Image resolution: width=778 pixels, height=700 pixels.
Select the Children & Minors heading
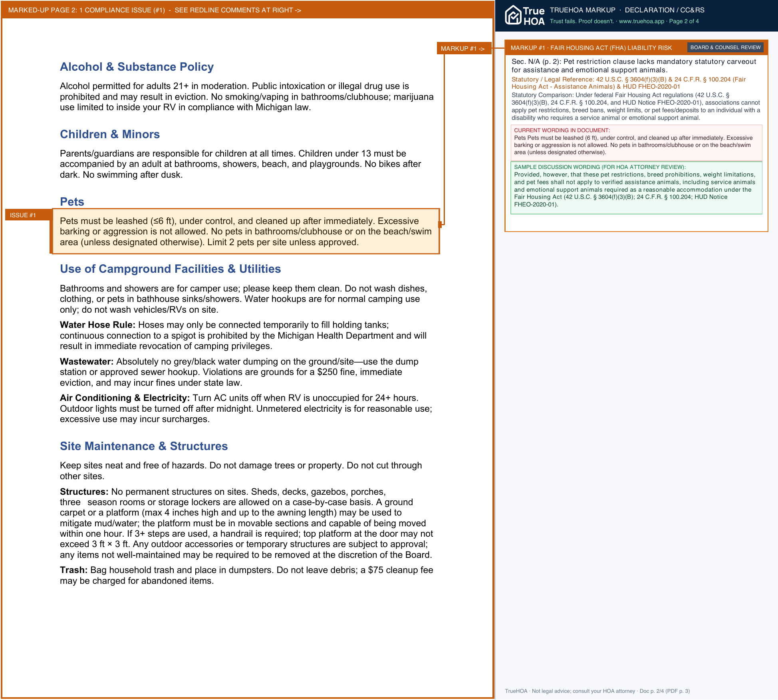(x=110, y=134)
